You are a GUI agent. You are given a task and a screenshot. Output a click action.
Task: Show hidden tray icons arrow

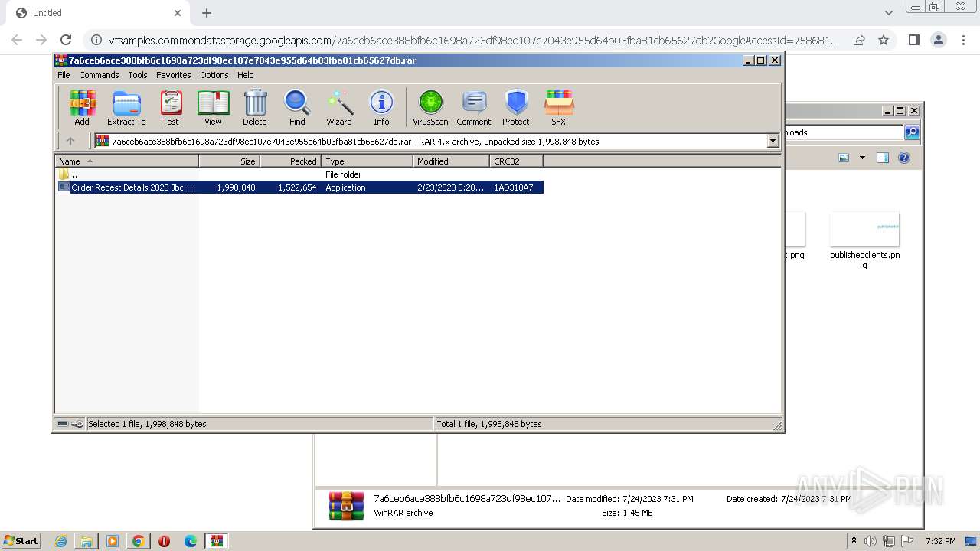(854, 540)
